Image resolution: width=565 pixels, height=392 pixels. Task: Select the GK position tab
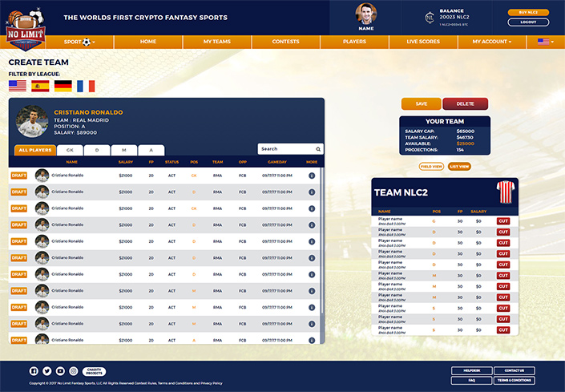(x=70, y=150)
